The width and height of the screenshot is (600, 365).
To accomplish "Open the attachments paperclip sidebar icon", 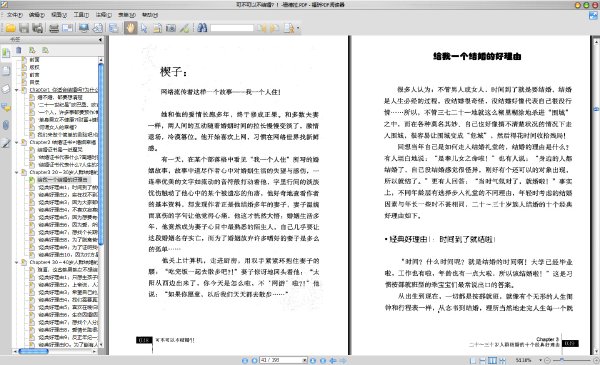I will coord(6,125).
